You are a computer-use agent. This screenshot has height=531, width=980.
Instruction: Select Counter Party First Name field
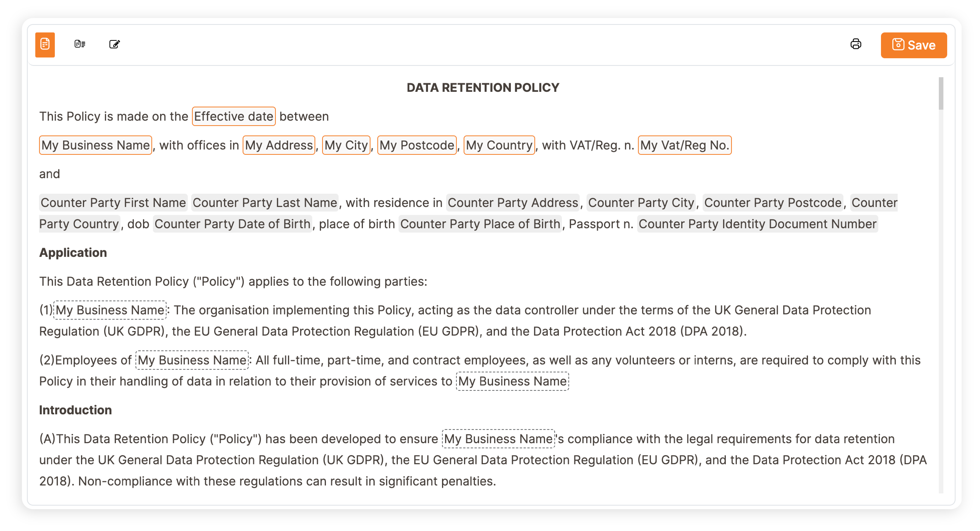tap(113, 203)
